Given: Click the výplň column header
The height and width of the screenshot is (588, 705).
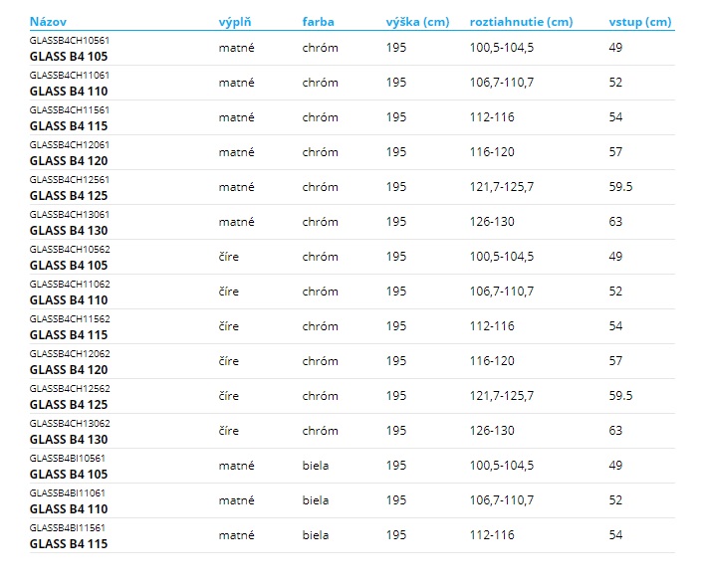Looking at the screenshot, I should tap(235, 22).
